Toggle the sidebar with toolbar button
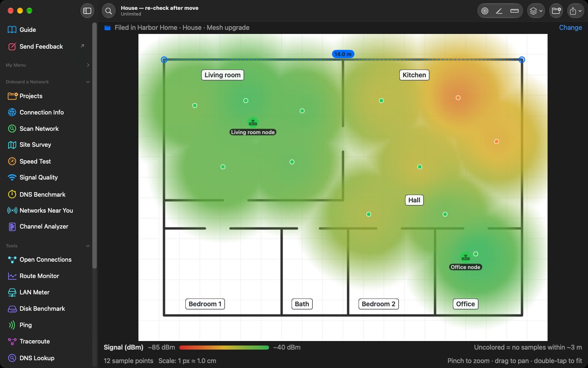This screenshot has width=588, height=368. (87, 11)
